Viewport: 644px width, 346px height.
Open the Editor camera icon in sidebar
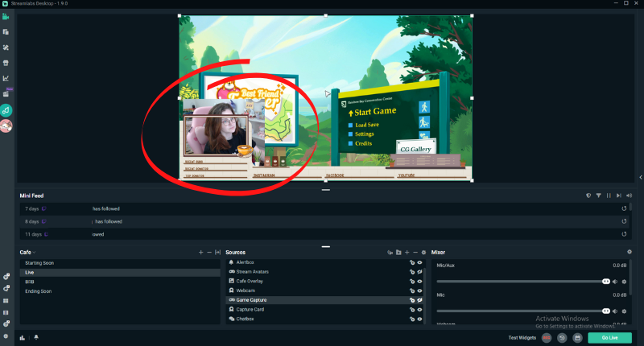(x=6, y=17)
